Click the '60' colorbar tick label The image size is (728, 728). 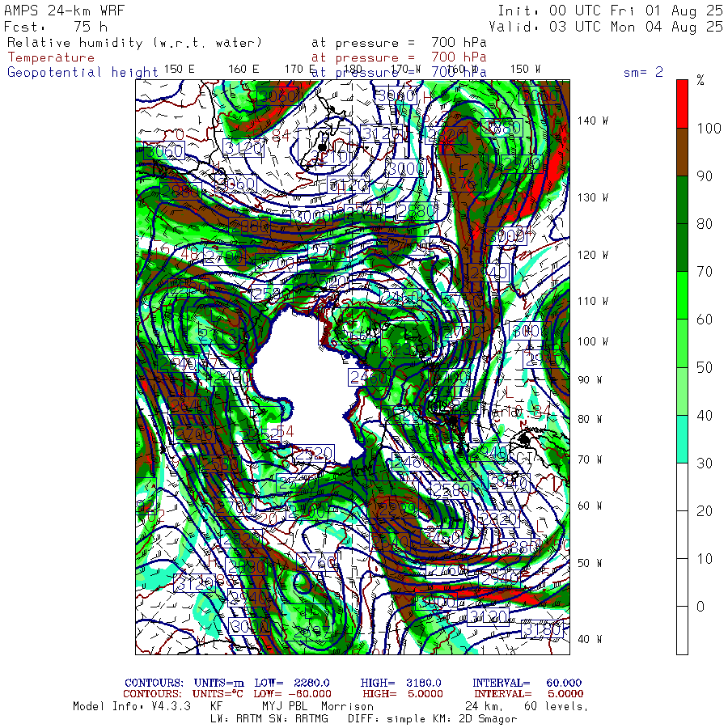(x=705, y=320)
